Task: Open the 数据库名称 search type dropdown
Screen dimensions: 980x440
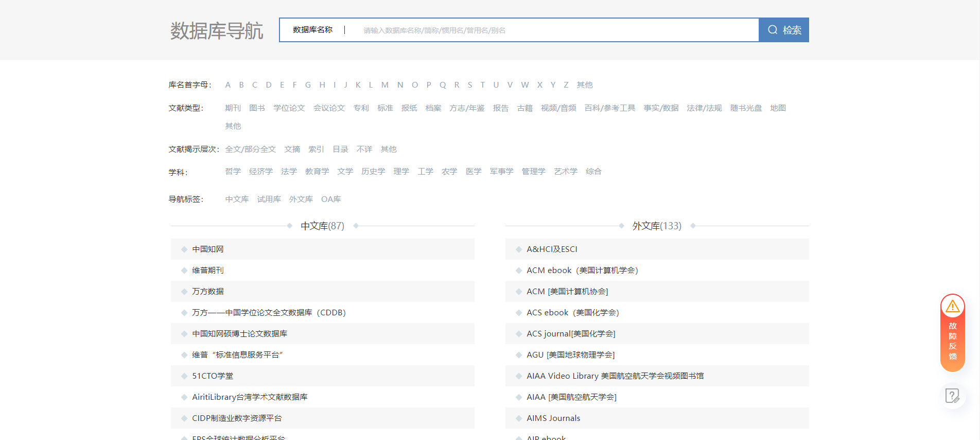Action: (x=313, y=30)
